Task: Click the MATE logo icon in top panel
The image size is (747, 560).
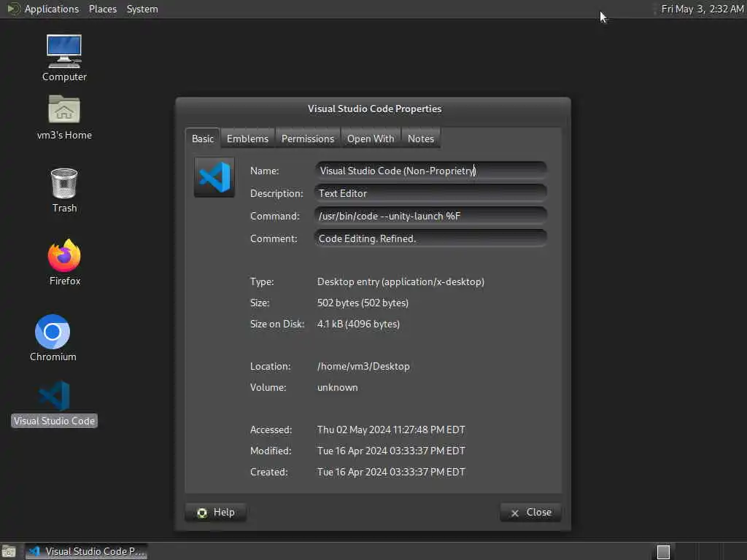Action: pos(13,9)
